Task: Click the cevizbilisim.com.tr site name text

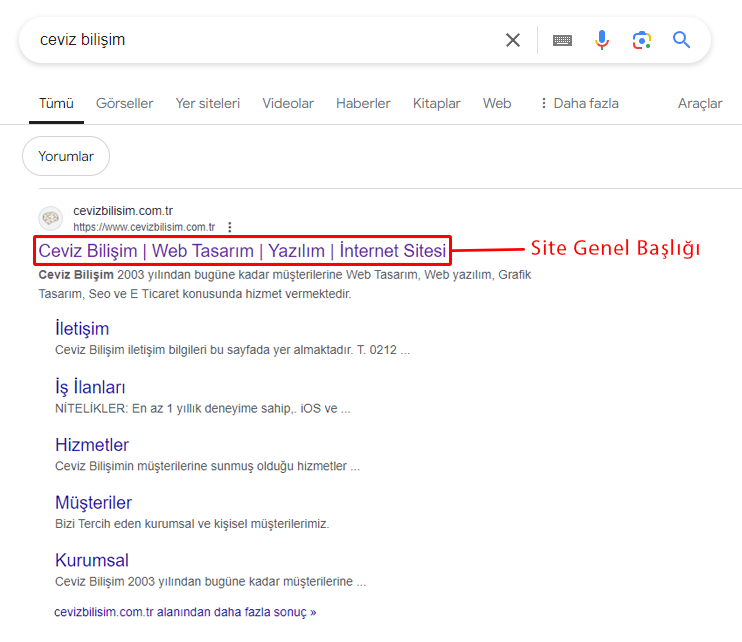Action: (x=123, y=211)
